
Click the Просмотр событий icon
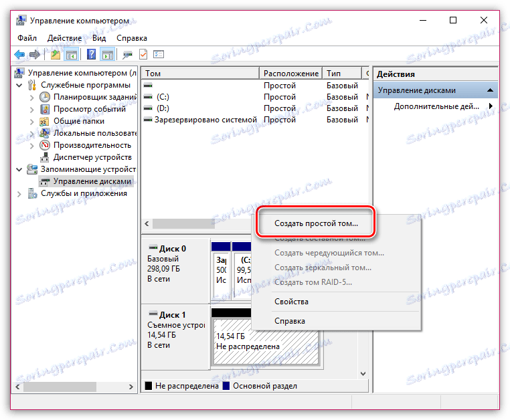click(45, 109)
